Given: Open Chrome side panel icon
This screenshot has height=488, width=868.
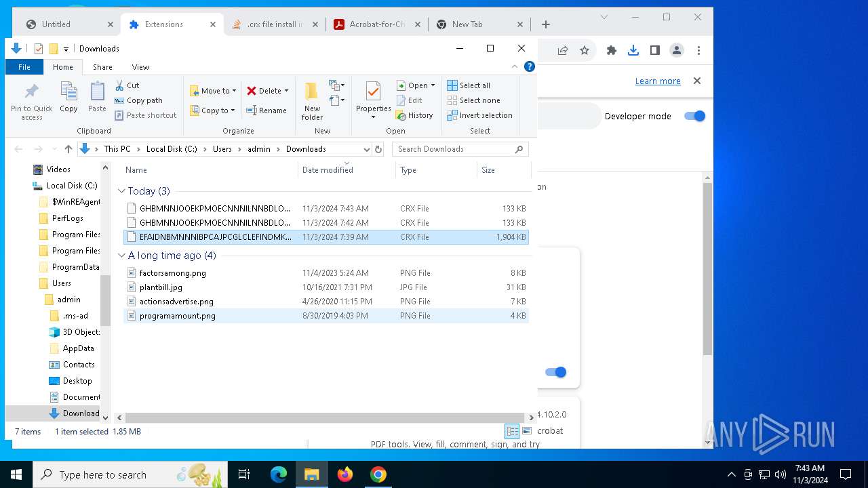Looking at the screenshot, I should pos(655,50).
